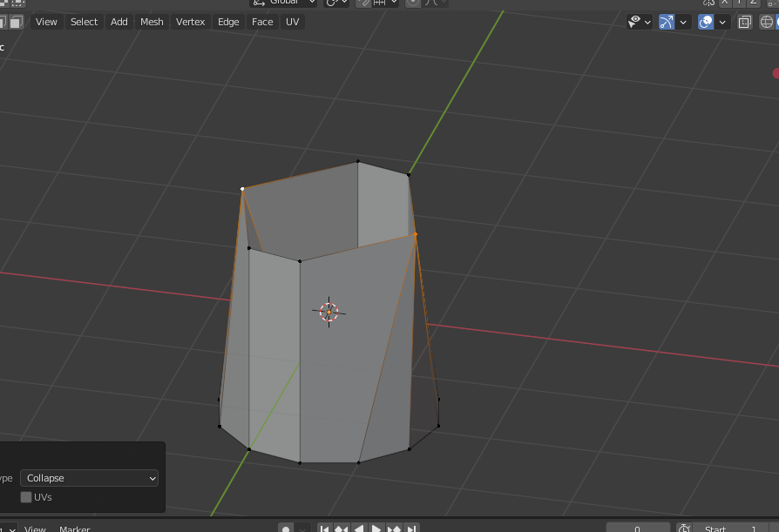The image size is (779, 532).
Task: Jump to the next keyframe
Action: [394, 529]
